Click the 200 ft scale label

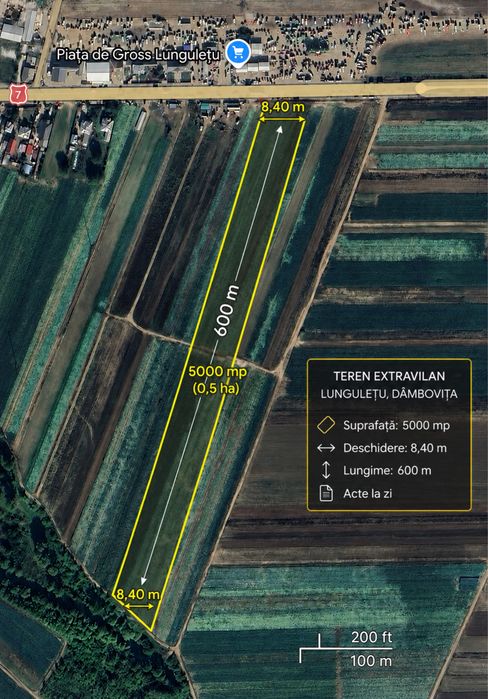371,637
